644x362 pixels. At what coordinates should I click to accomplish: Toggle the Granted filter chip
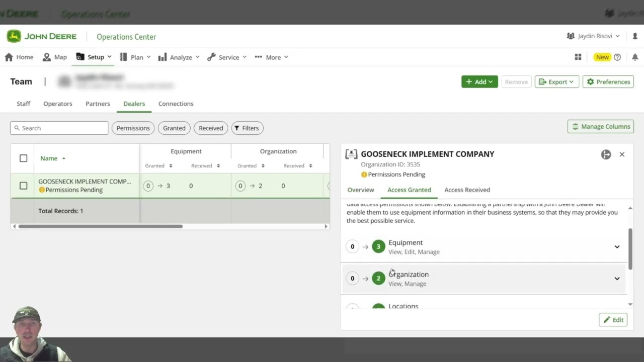(x=174, y=128)
